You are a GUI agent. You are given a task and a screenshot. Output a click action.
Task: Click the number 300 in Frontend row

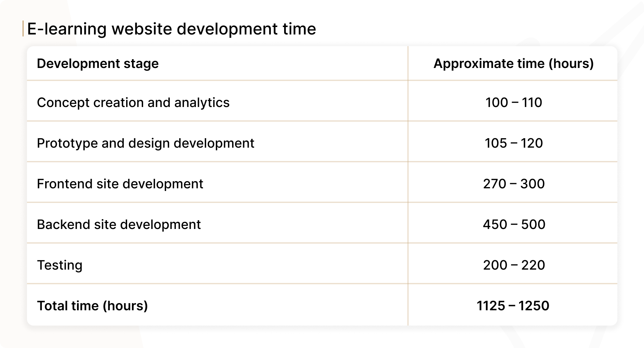532,184
